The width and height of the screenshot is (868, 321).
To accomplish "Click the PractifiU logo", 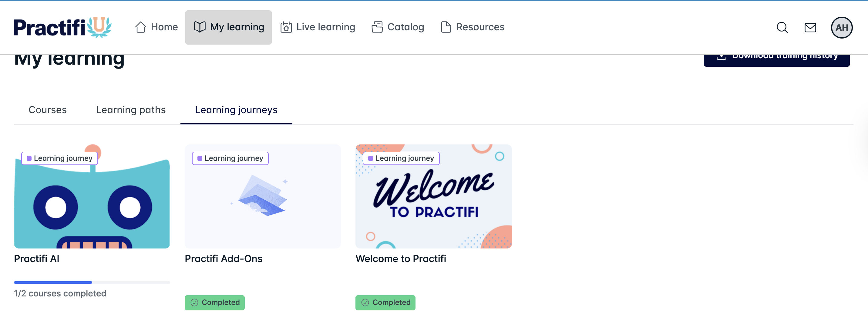I will (x=63, y=27).
